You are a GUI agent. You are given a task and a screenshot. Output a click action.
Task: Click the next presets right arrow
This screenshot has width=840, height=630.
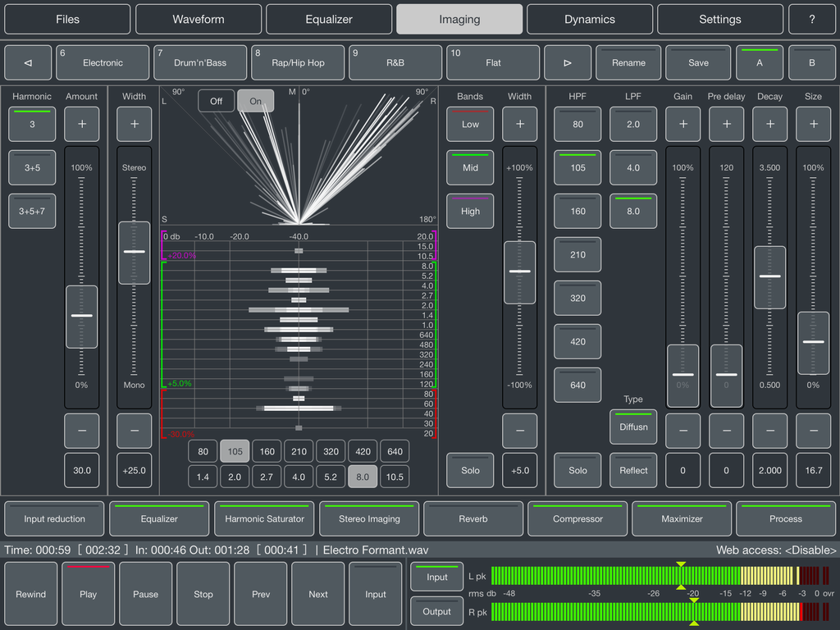click(x=568, y=62)
